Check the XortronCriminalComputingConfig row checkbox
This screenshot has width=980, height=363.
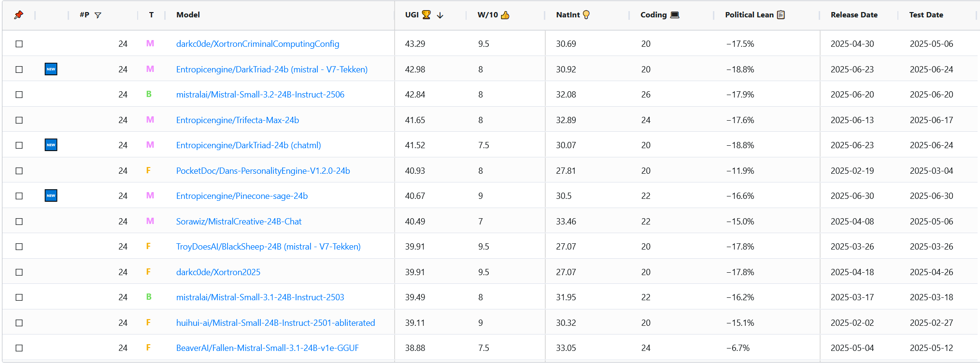[x=19, y=44]
